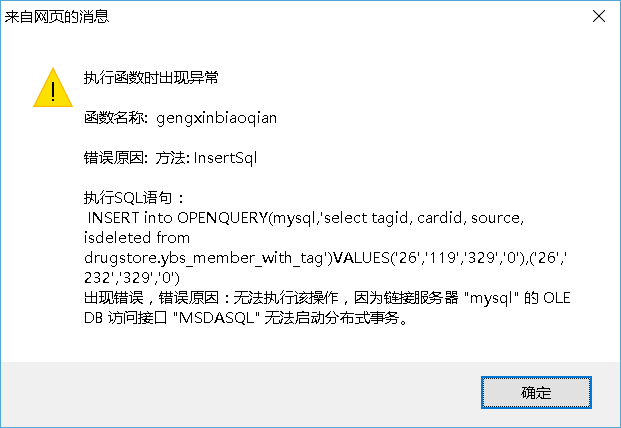The height and width of the screenshot is (428, 621).
Task: Close the 来自网页的消息 dialog
Action: point(599,16)
